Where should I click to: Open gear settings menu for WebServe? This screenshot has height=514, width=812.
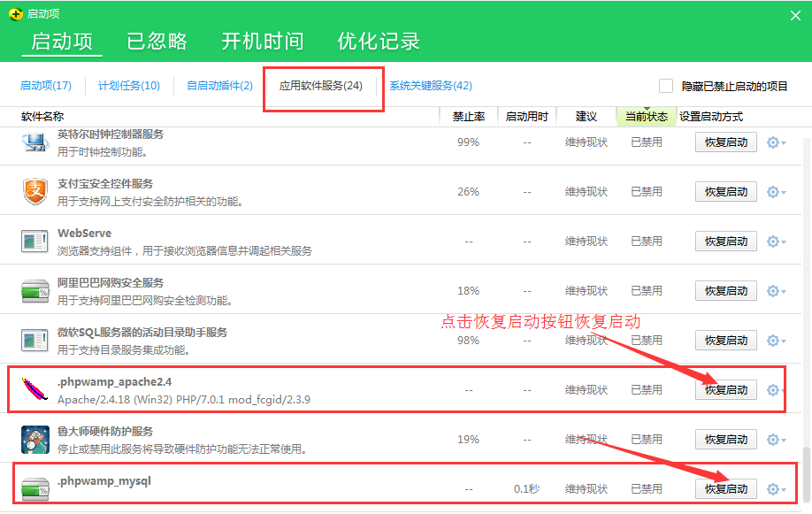[776, 242]
